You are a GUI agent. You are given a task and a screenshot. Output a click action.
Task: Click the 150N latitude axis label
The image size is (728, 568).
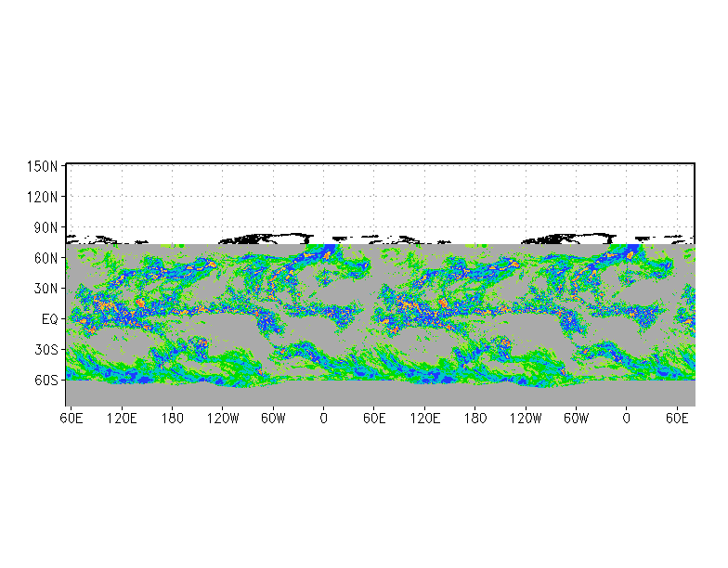point(43,166)
